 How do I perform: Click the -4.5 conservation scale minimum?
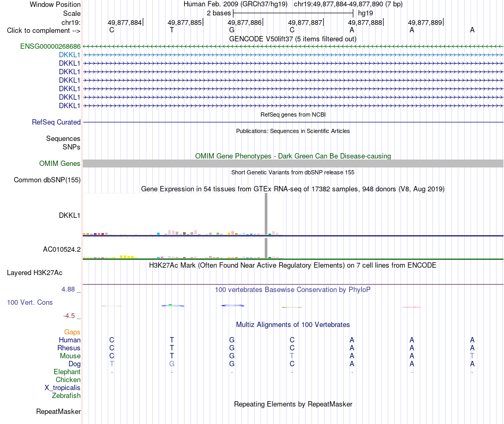(x=69, y=316)
